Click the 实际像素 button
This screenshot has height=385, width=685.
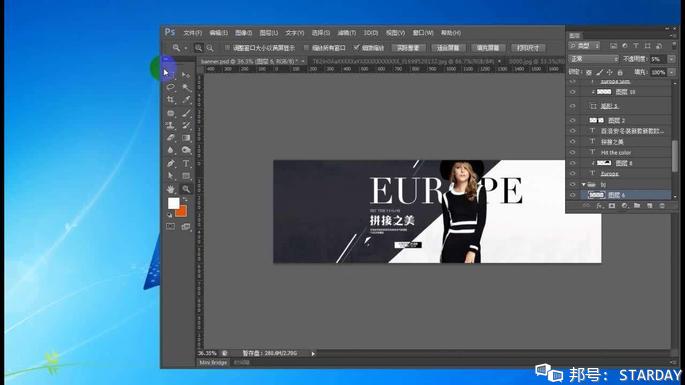(408, 48)
